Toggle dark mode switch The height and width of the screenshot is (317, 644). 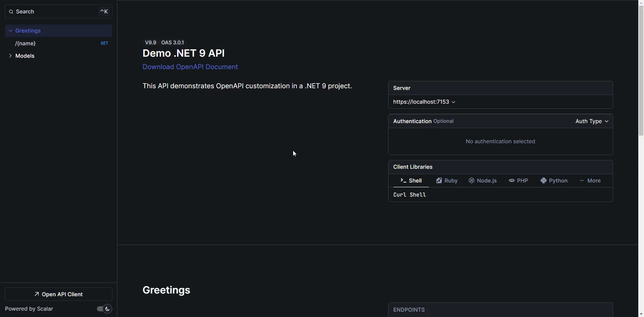click(104, 309)
